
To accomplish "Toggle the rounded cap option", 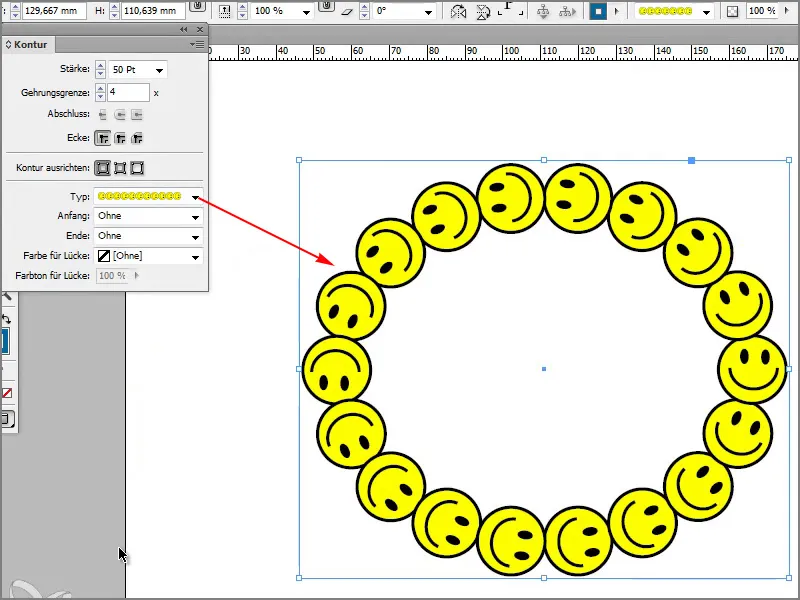I will pos(121,113).
